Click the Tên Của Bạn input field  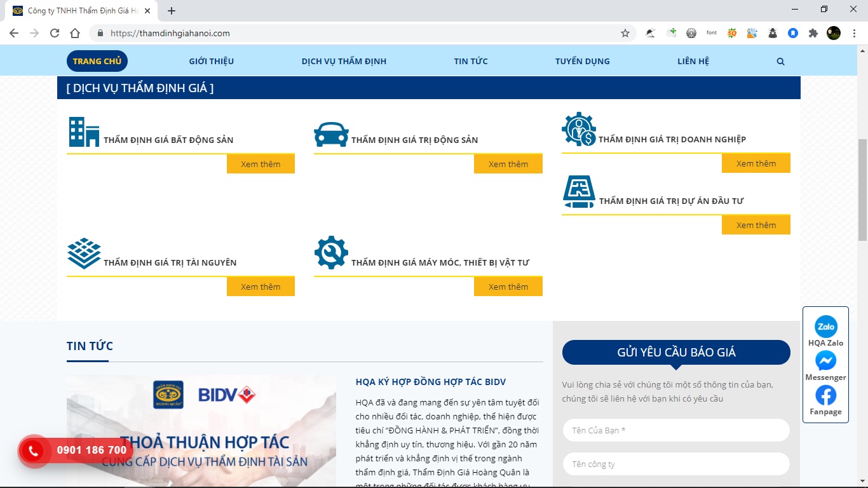(x=676, y=430)
